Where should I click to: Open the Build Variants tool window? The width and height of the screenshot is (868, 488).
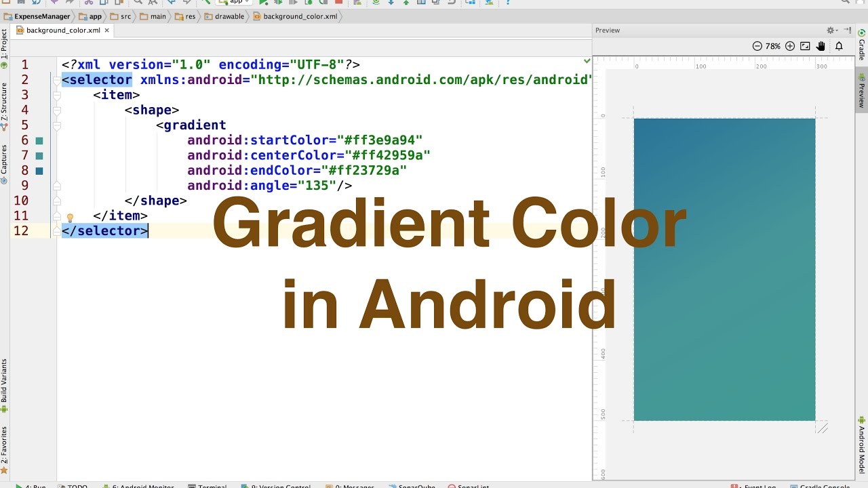tap(4, 386)
